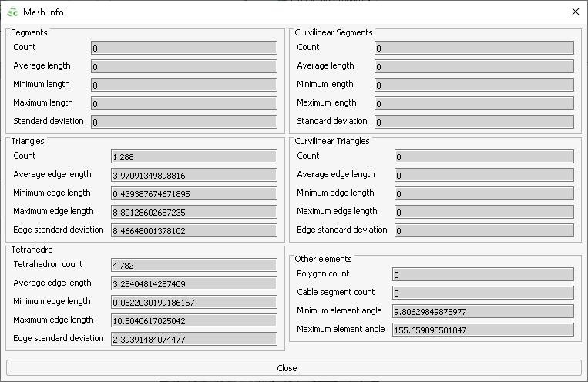
Task: Click Tetrahedra Edge standard deviation field
Action: [x=193, y=339]
